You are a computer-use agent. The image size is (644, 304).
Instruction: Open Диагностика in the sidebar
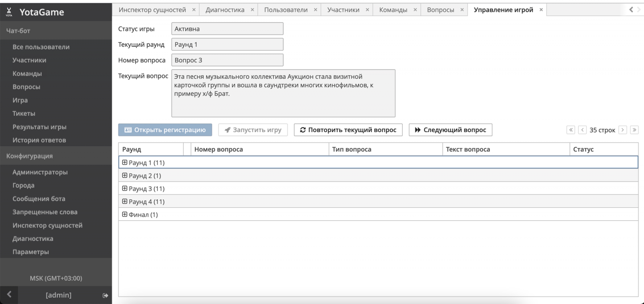click(x=33, y=238)
